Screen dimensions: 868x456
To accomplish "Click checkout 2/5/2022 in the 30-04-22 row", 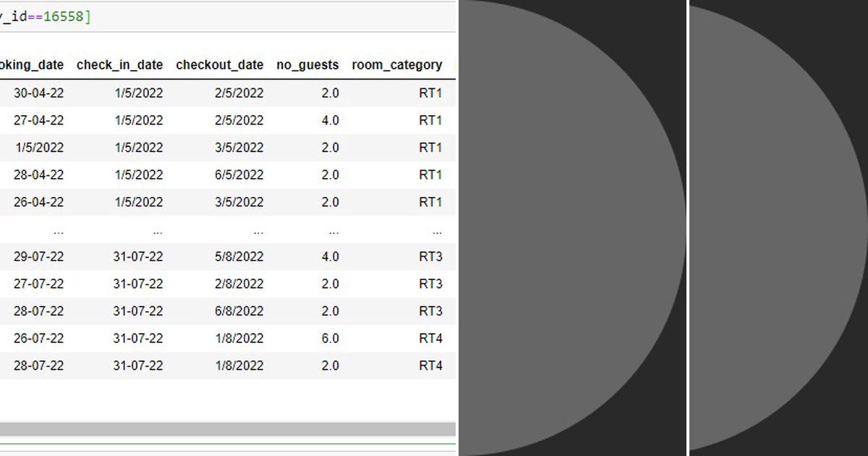I will [239, 93].
